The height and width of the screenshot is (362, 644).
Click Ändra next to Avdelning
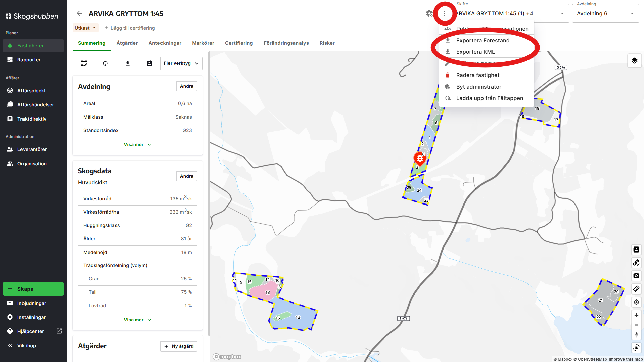186,86
